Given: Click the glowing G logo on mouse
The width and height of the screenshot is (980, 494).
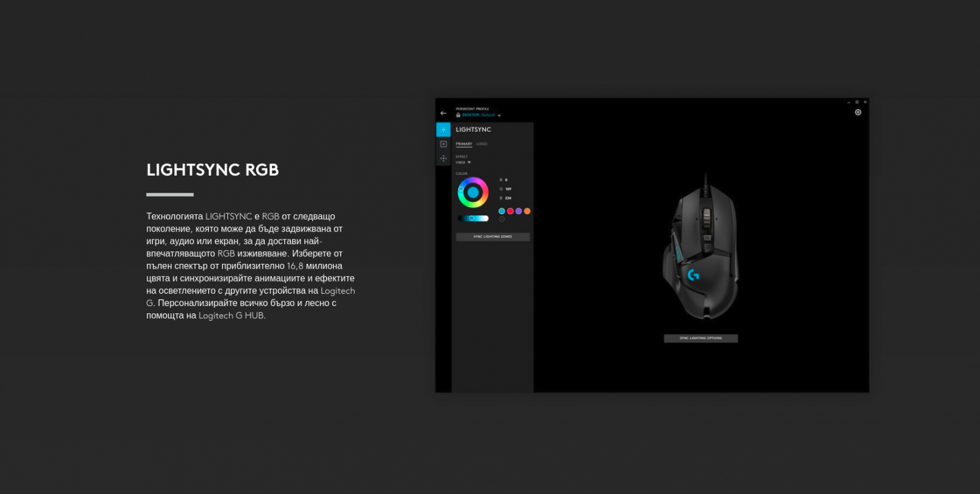Looking at the screenshot, I should tap(693, 275).
